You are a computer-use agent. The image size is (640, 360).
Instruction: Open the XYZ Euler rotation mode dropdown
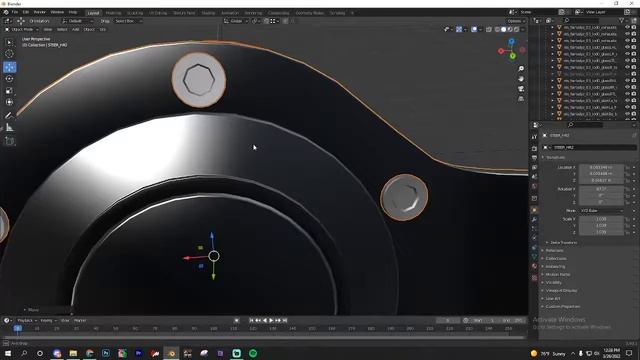click(x=602, y=211)
